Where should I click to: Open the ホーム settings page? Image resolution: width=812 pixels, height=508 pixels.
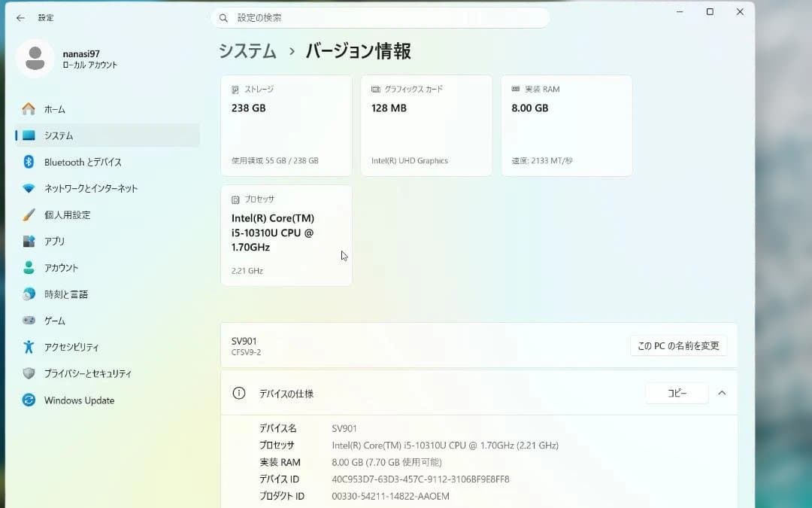coord(108,109)
